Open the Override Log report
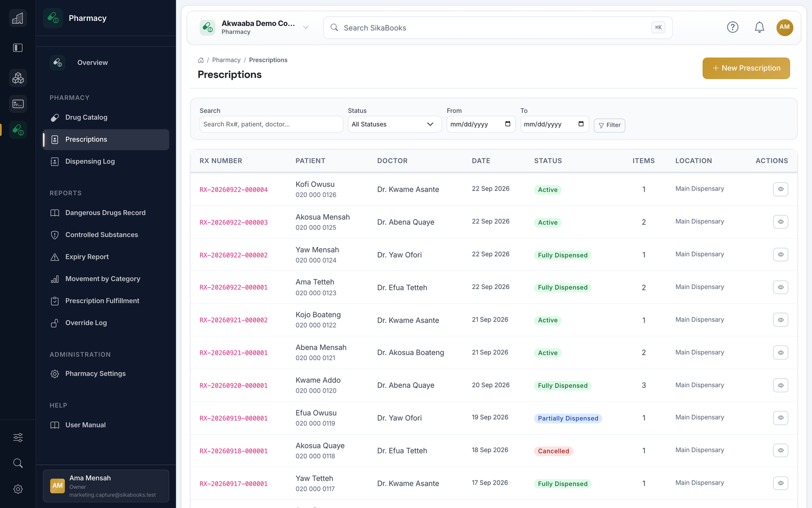Screen dimensions: 812x508 click(x=106, y=323)
